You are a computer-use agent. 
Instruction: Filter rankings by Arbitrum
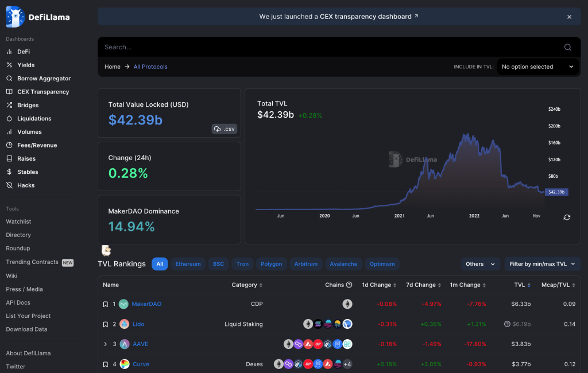(x=305, y=264)
